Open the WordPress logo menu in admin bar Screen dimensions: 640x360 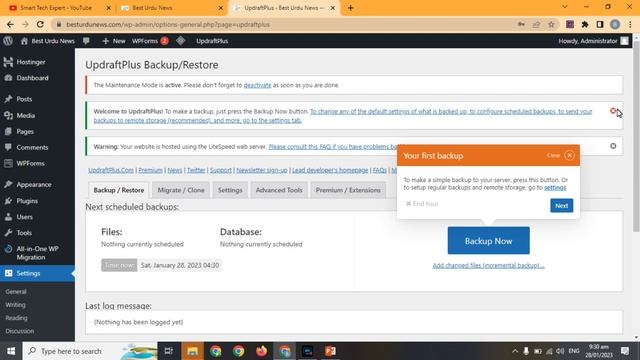coord(8,41)
